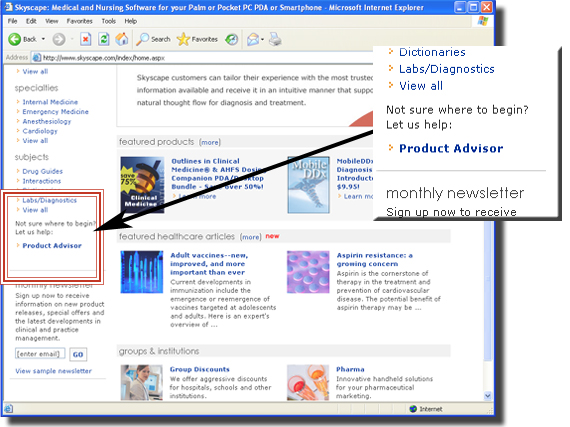Expand the Forward button history dropdown

(72, 39)
